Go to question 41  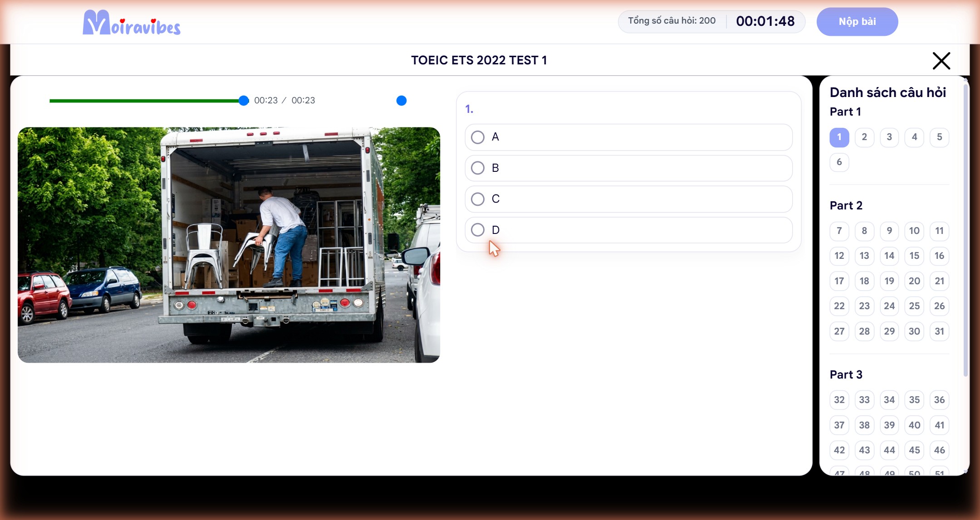(x=939, y=425)
